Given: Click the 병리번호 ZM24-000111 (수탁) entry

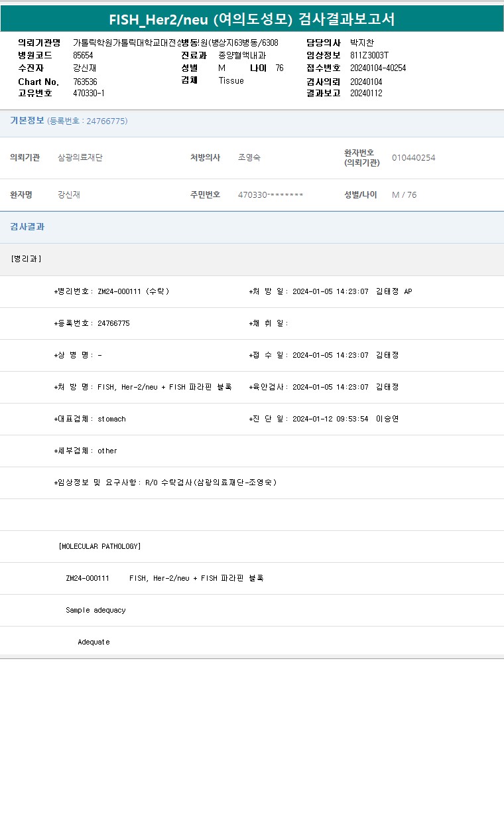Looking at the screenshot, I should coord(111,291).
